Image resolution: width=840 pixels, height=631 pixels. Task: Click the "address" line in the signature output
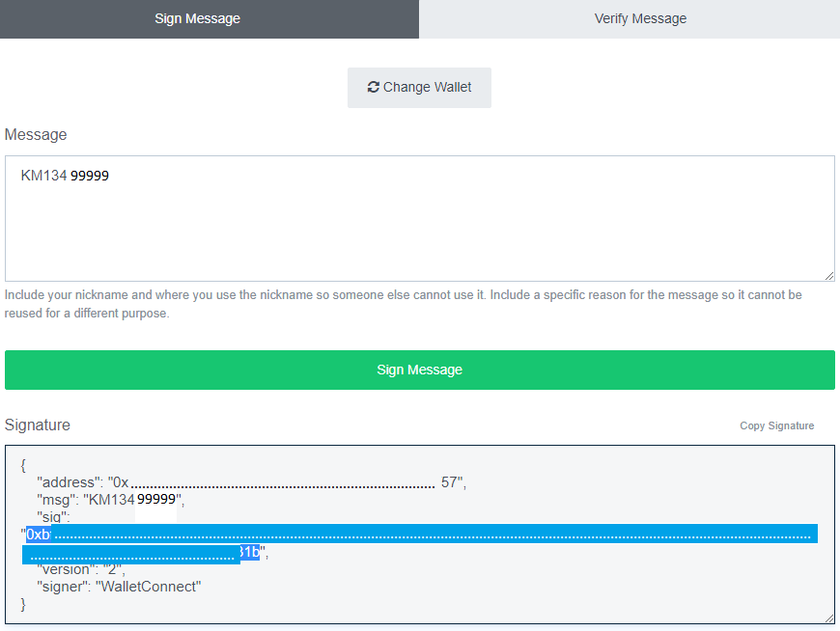click(251, 482)
